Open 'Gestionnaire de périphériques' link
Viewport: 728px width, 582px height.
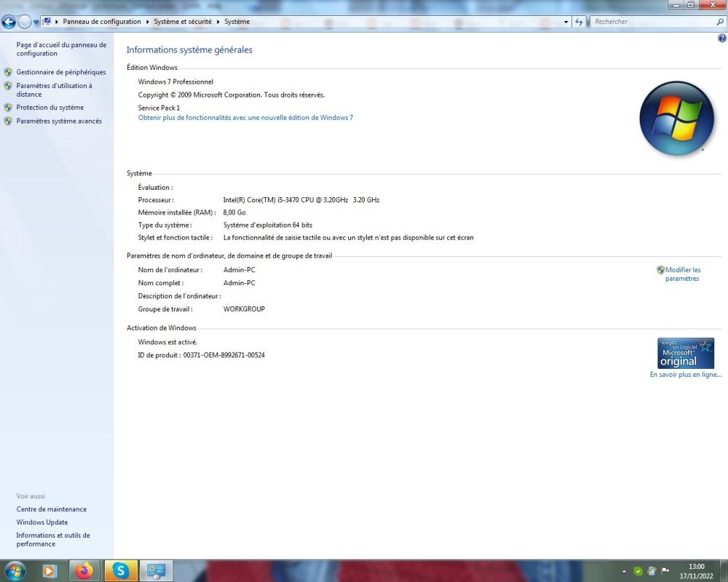pos(61,72)
